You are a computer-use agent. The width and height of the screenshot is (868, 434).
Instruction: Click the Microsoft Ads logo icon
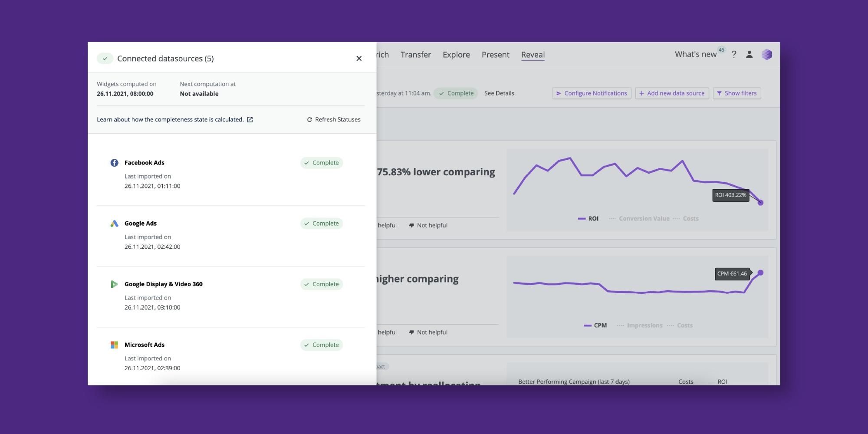[114, 345]
